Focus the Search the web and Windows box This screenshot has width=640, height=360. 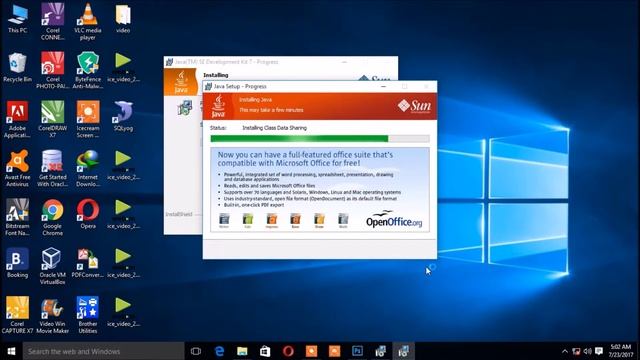pyautogui.click(x=104, y=351)
